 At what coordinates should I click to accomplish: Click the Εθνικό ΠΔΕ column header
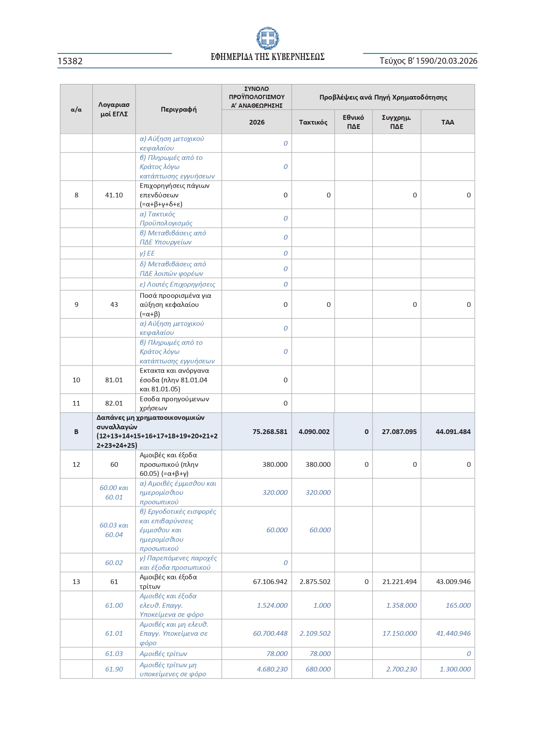(353, 122)
